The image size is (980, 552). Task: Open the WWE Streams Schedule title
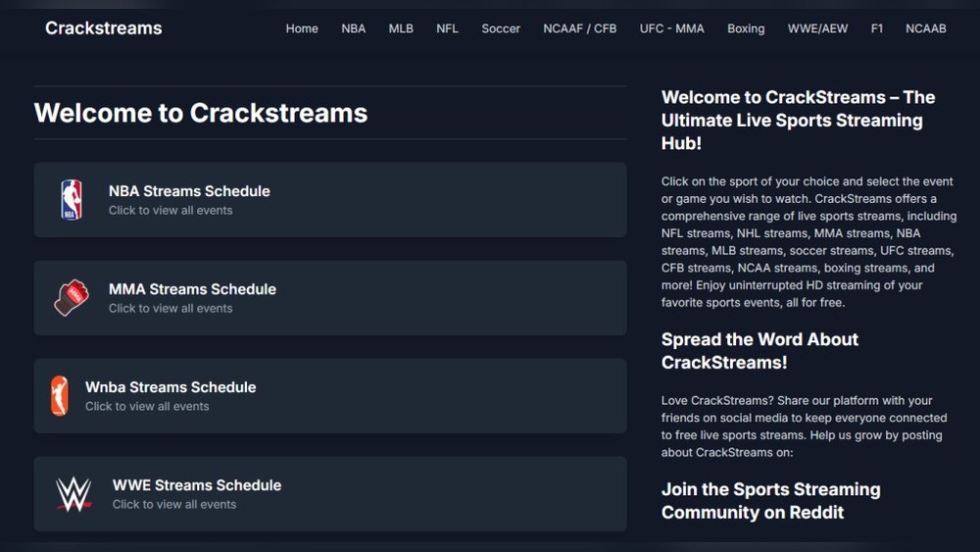pos(197,485)
